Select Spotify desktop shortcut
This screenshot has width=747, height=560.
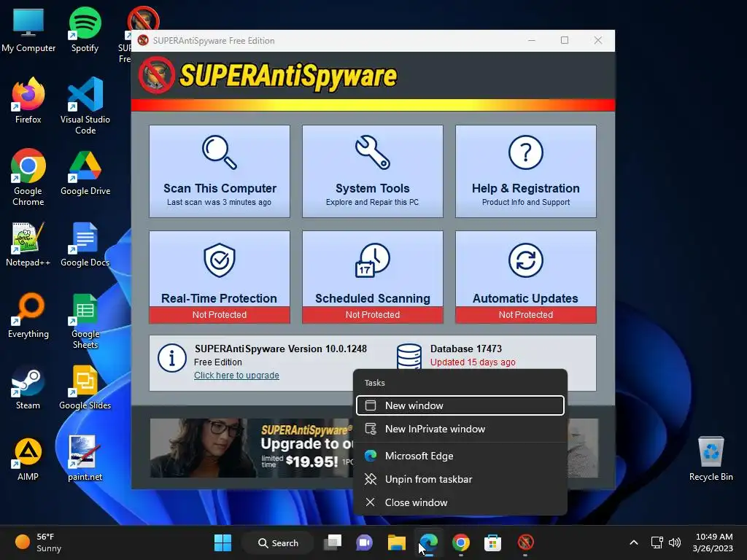[85, 30]
